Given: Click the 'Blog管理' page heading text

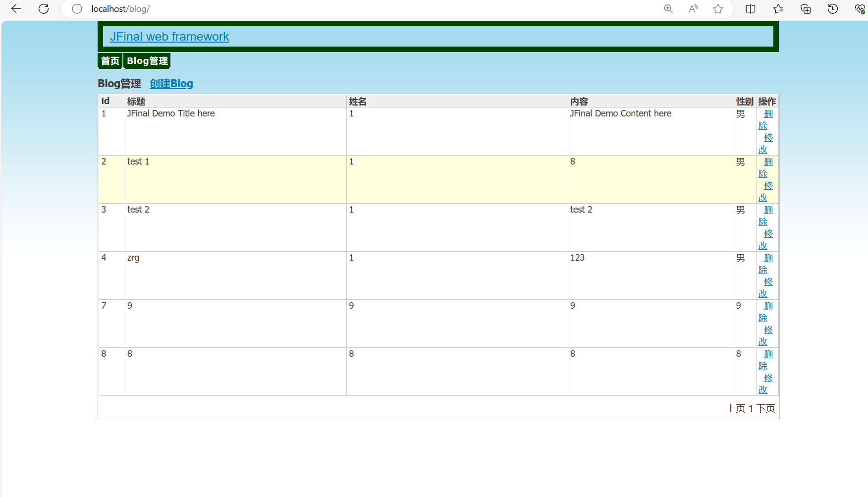Looking at the screenshot, I should (x=119, y=84).
